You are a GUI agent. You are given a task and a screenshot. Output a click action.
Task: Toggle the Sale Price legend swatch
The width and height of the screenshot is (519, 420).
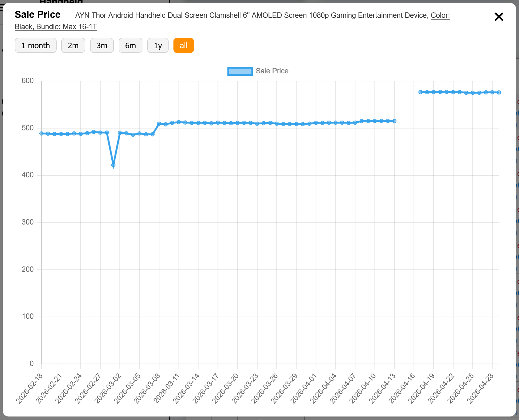pos(240,71)
